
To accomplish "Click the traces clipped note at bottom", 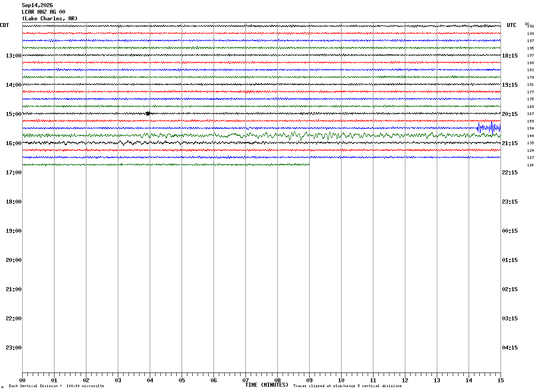I will [x=347, y=386].
